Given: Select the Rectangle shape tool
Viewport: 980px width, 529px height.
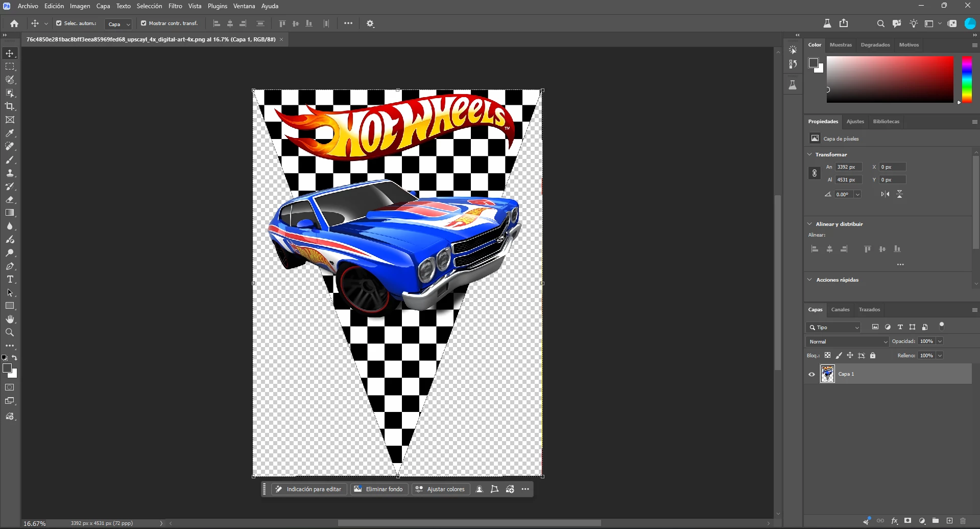Looking at the screenshot, I should [x=10, y=306].
